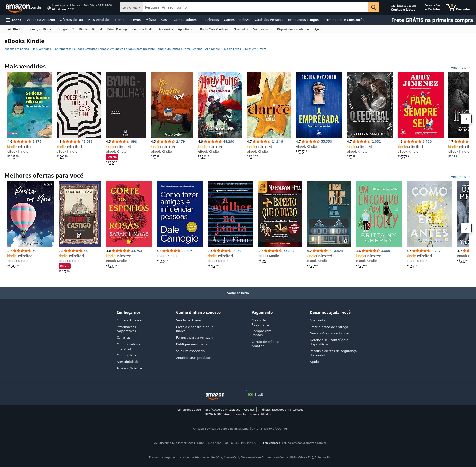Open Mais Esperto que o Diabo cover
Image resolution: width=476 pixels, height=467 pixels.
click(x=280, y=214)
